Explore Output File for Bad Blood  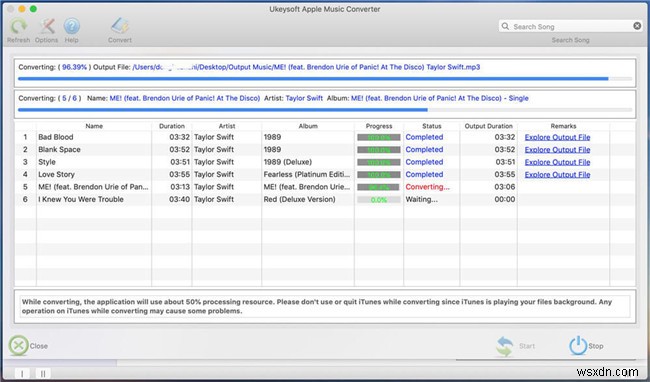(557, 137)
